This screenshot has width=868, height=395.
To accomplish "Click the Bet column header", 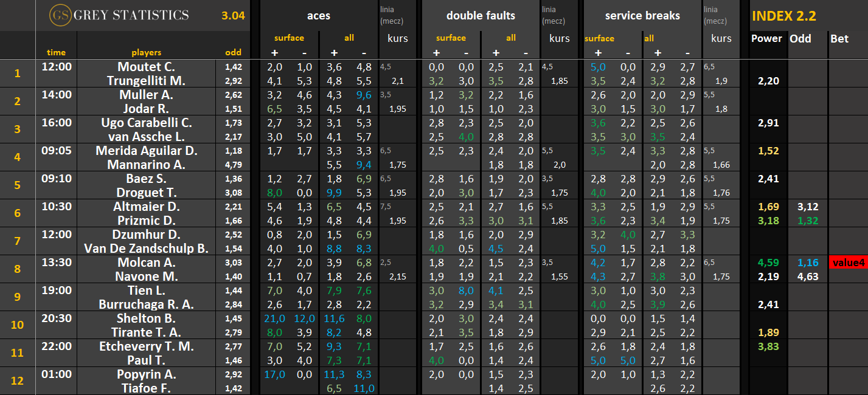I will pyautogui.click(x=839, y=38).
